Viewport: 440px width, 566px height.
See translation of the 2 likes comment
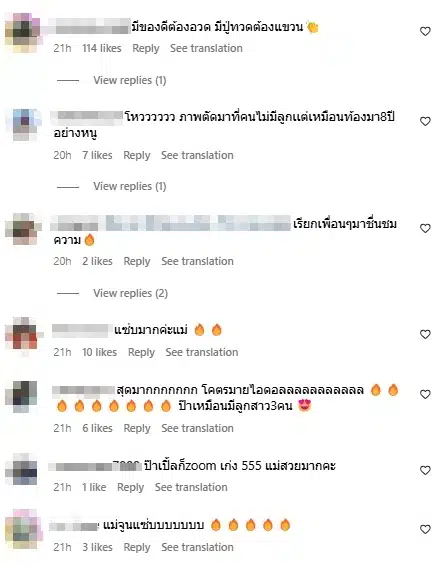[x=197, y=261]
